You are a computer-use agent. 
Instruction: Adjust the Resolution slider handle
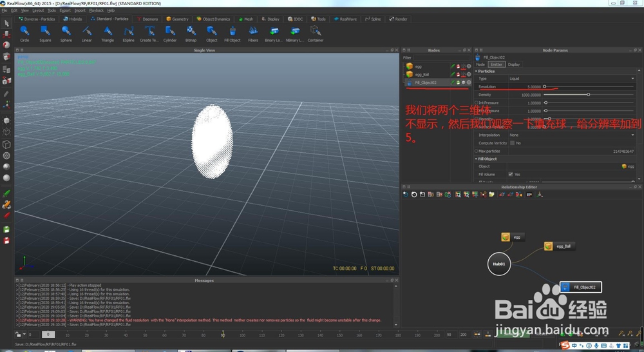(545, 86)
